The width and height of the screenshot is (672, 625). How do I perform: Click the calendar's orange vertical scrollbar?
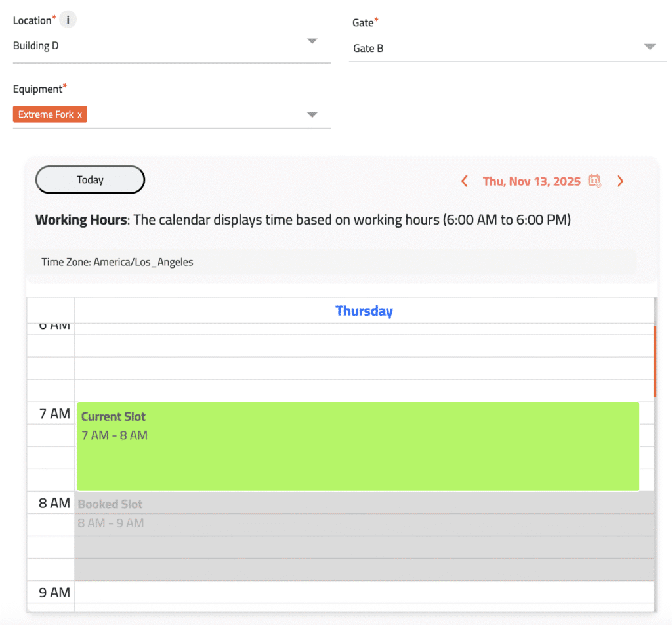point(654,361)
